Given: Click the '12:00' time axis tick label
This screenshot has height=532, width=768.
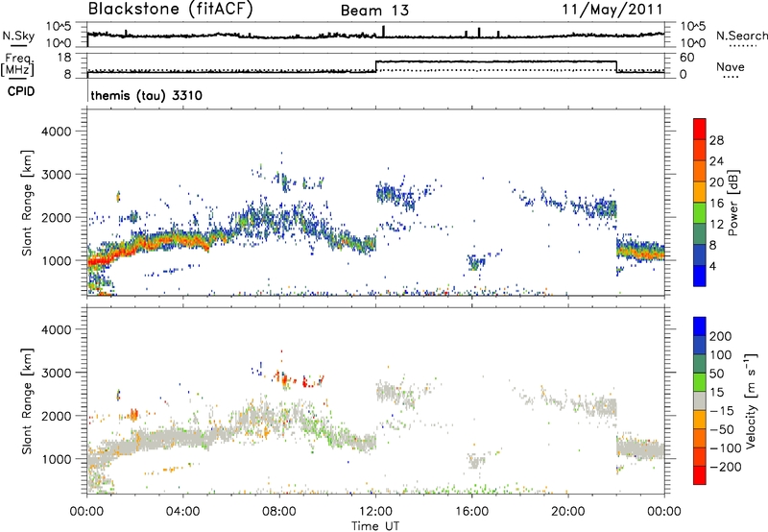Looking at the screenshot, I should pos(375,512).
